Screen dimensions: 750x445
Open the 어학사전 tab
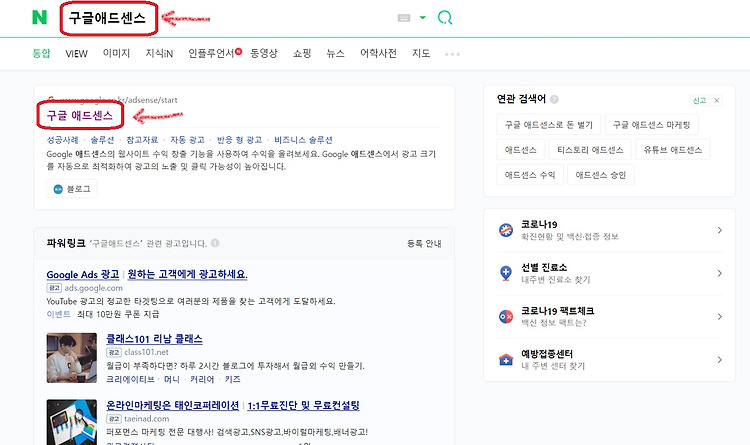pos(378,53)
